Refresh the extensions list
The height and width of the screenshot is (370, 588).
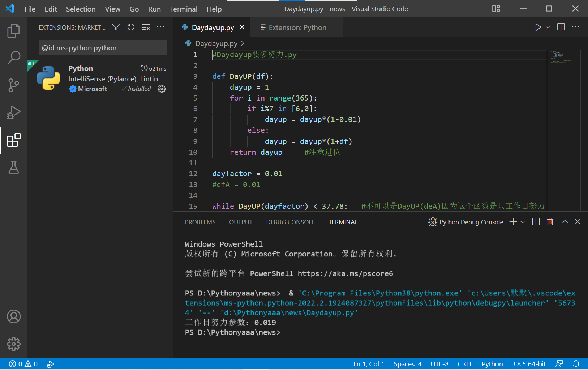[x=131, y=27]
